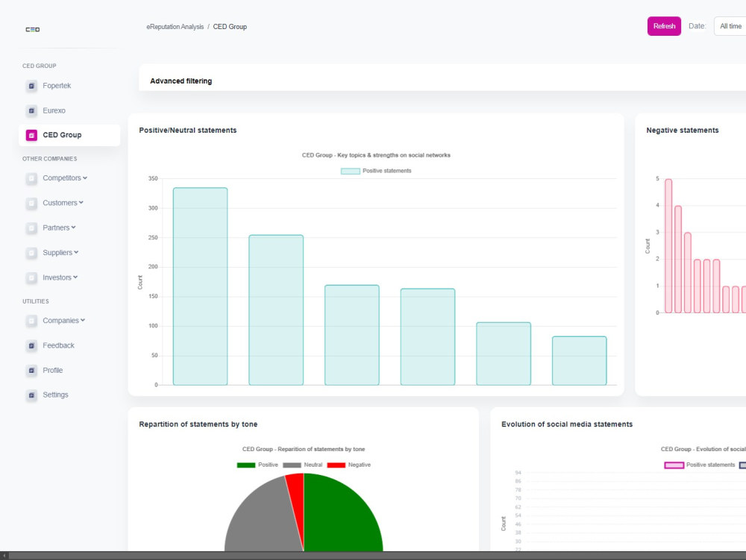This screenshot has width=746, height=560.
Task: Expand the Partners menu chevron
Action: click(x=74, y=227)
